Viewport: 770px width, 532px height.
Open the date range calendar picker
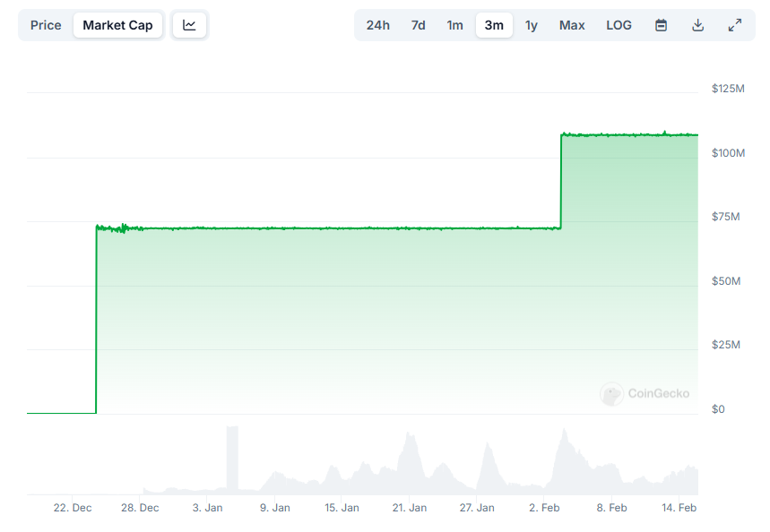pyautogui.click(x=661, y=25)
